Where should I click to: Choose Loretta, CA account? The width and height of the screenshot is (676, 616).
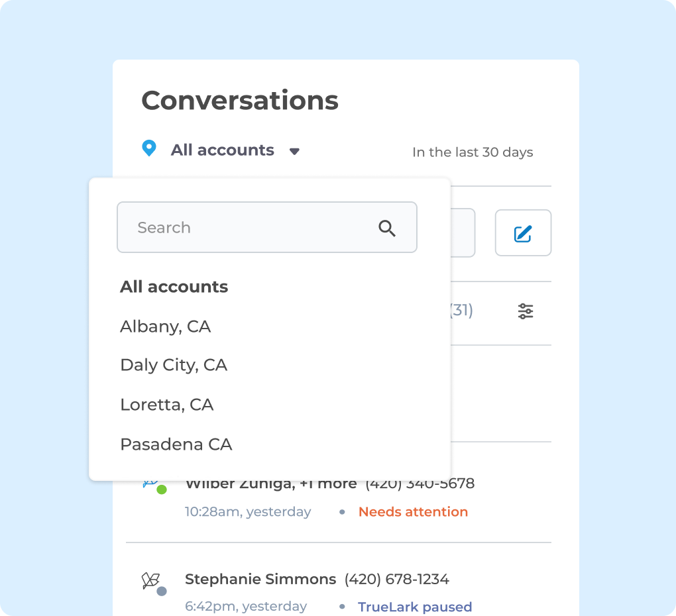click(167, 405)
